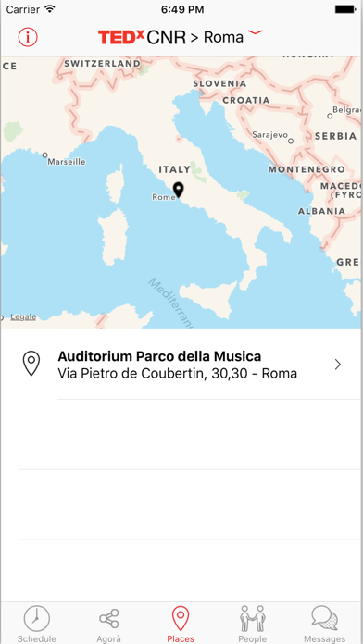
Task: Tap the red info icon
Action: click(x=28, y=37)
